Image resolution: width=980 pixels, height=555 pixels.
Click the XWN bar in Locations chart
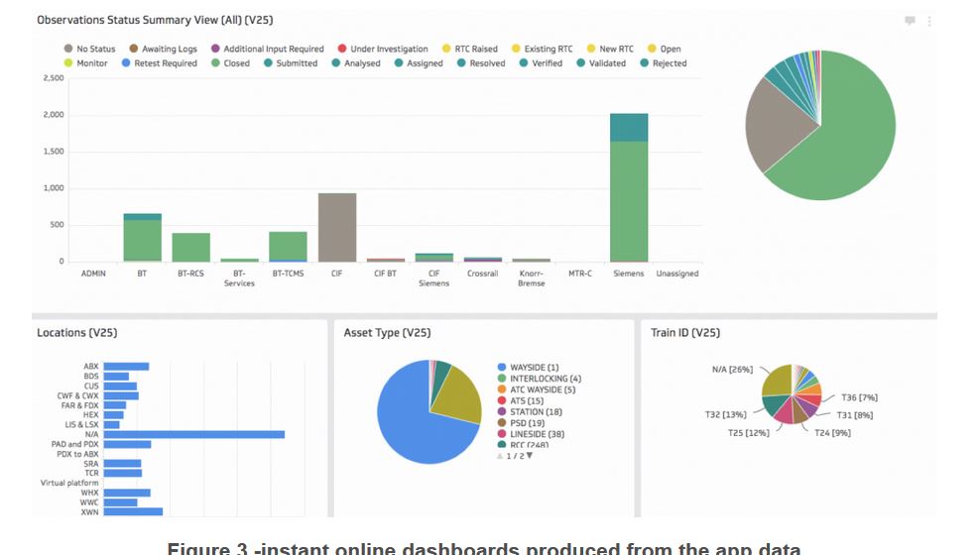[133, 512]
